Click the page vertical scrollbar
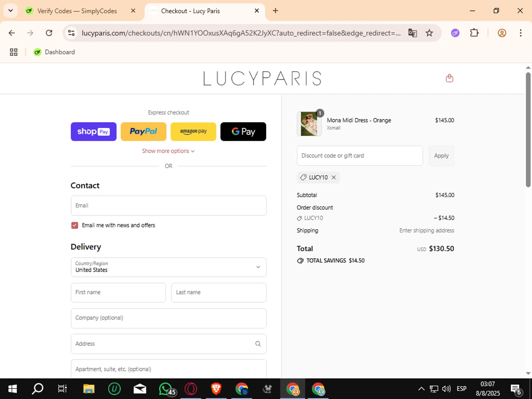 tap(528, 129)
